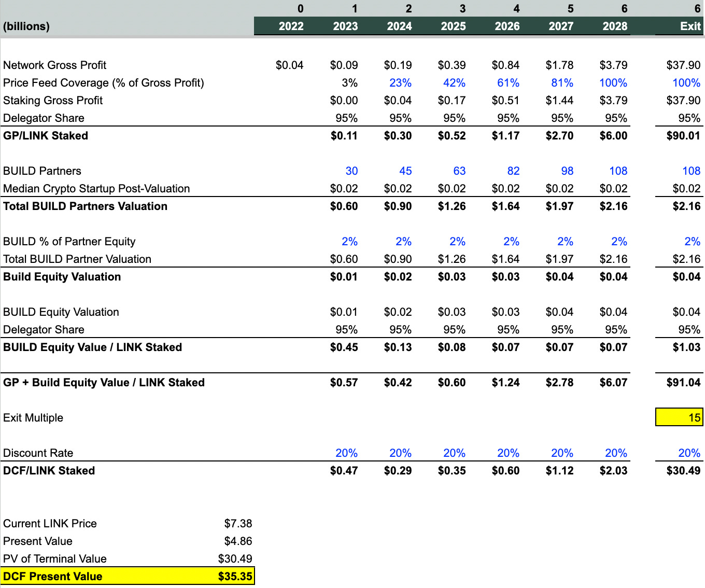The image size is (705, 588).
Task: Click the 2027 year column header
Action: pyautogui.click(x=561, y=26)
